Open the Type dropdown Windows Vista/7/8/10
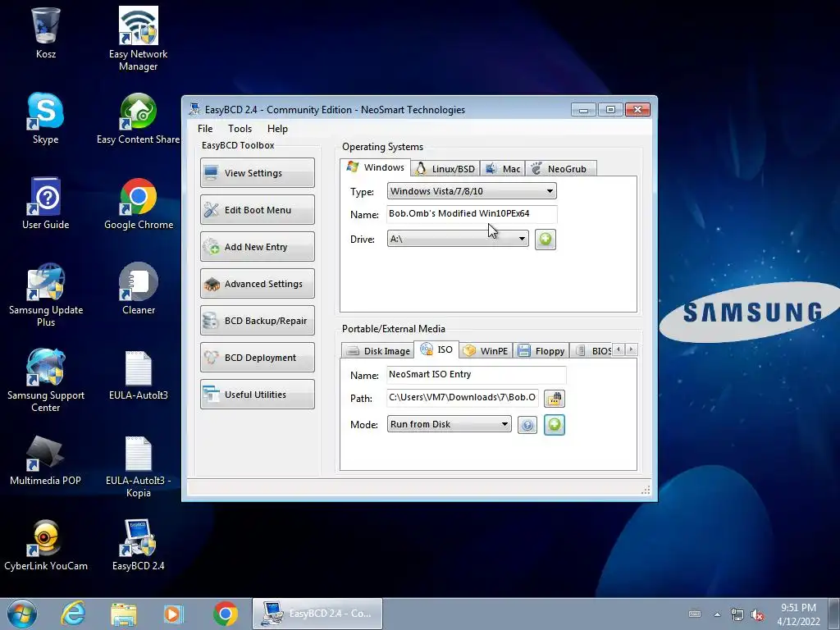 [472, 191]
